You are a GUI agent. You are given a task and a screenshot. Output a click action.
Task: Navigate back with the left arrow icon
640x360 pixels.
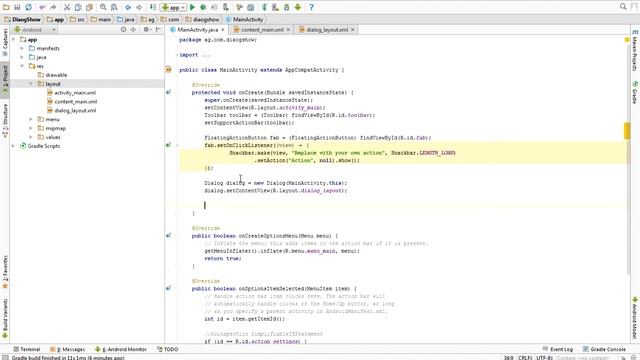tap(128, 7)
